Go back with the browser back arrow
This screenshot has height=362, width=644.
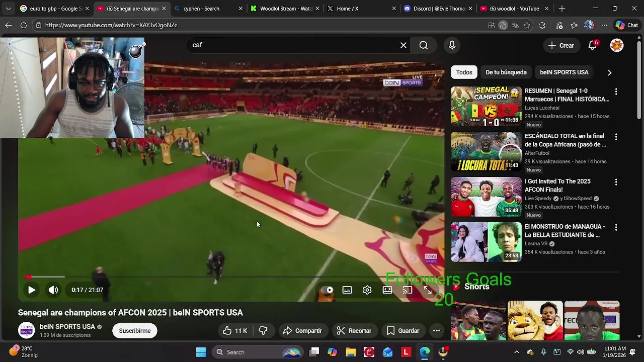pos(9,25)
